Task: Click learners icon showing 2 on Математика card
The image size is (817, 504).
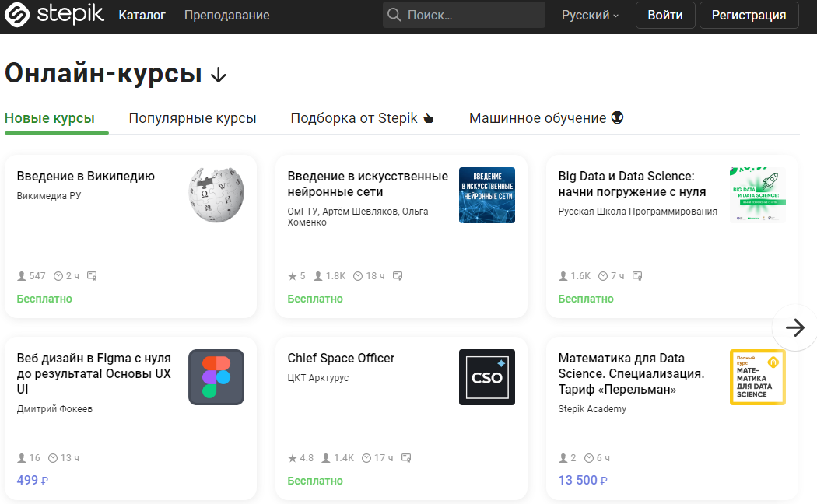Action: pos(563,458)
